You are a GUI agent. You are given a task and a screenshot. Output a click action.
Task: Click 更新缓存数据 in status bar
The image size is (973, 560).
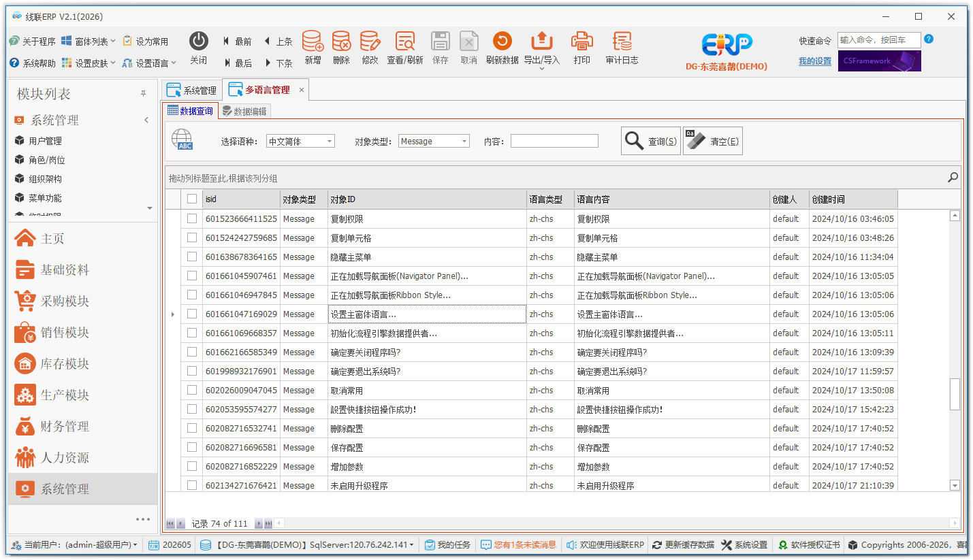pyautogui.click(x=683, y=545)
